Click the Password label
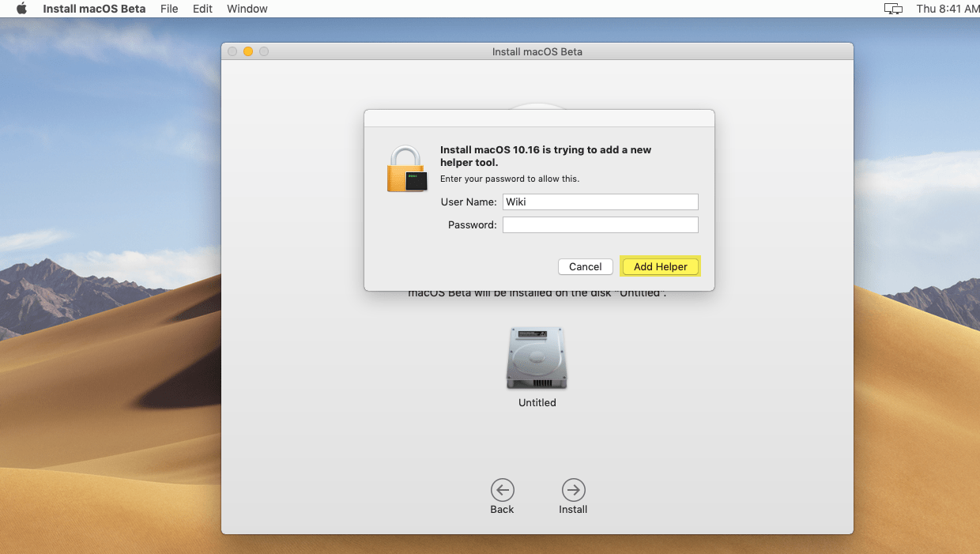Image resolution: width=980 pixels, height=554 pixels. [x=473, y=225]
